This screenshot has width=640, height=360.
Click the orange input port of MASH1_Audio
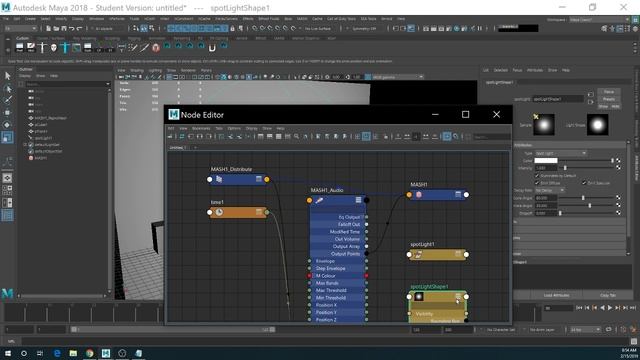pyautogui.click(x=309, y=200)
